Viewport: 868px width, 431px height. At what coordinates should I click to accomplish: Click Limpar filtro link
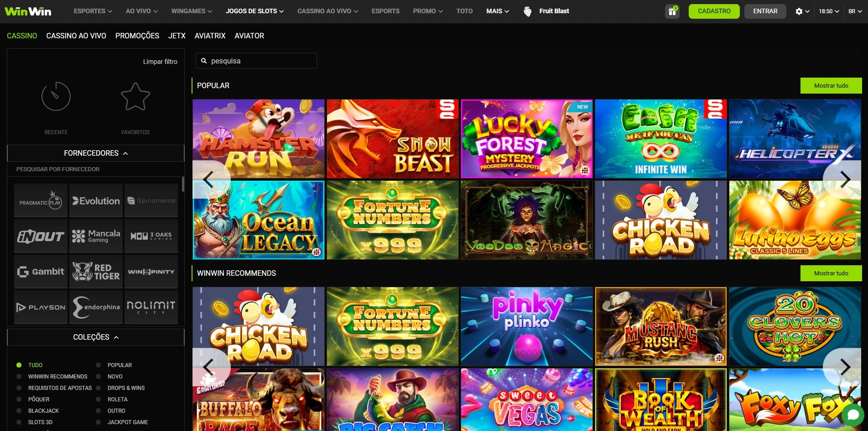point(160,62)
